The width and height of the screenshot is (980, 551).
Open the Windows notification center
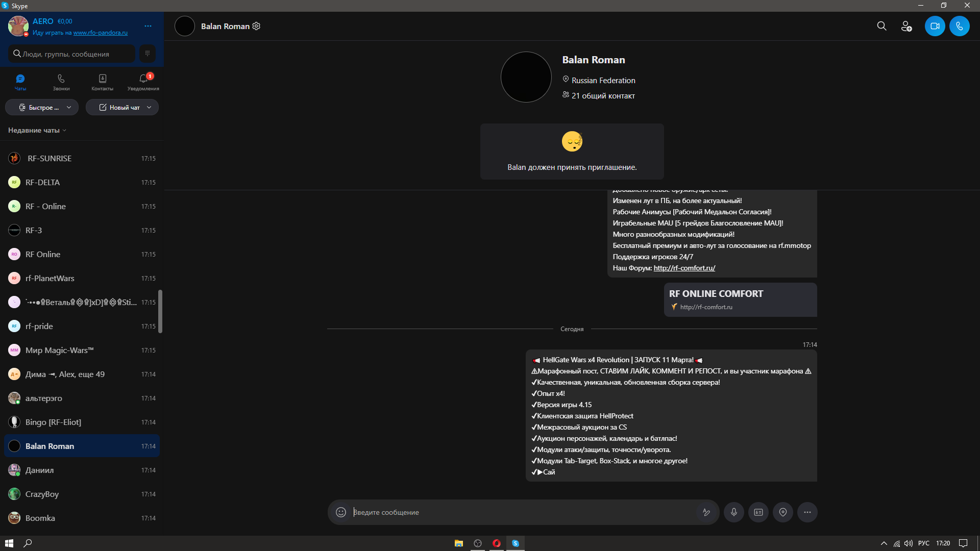pyautogui.click(x=963, y=543)
